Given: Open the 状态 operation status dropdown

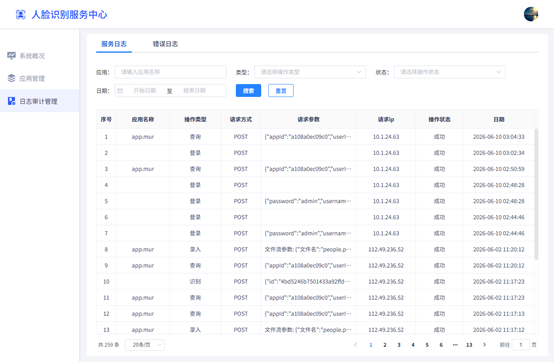Looking at the screenshot, I should click(450, 72).
